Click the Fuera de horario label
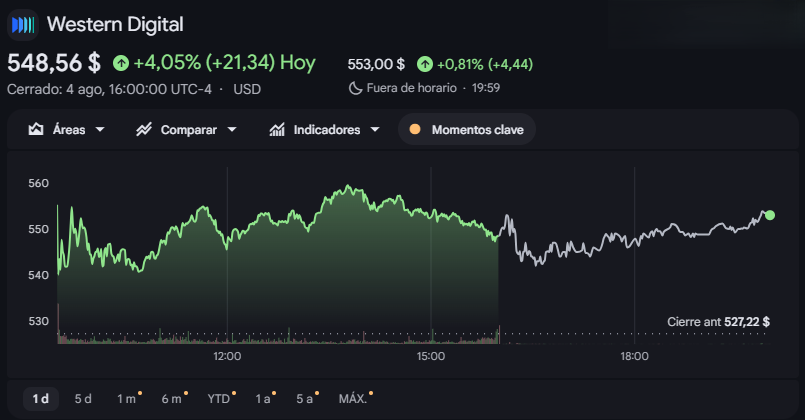Screen dimensions: 805x420 point(411,88)
